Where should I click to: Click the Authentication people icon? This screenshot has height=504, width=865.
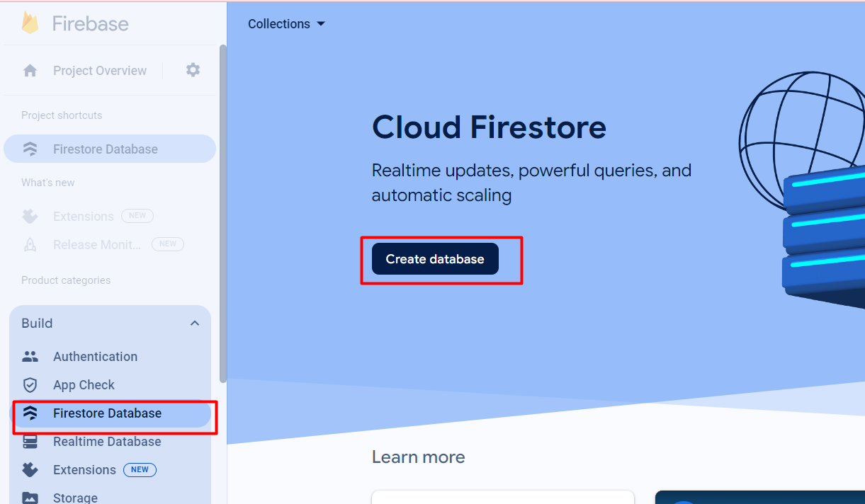(30, 357)
